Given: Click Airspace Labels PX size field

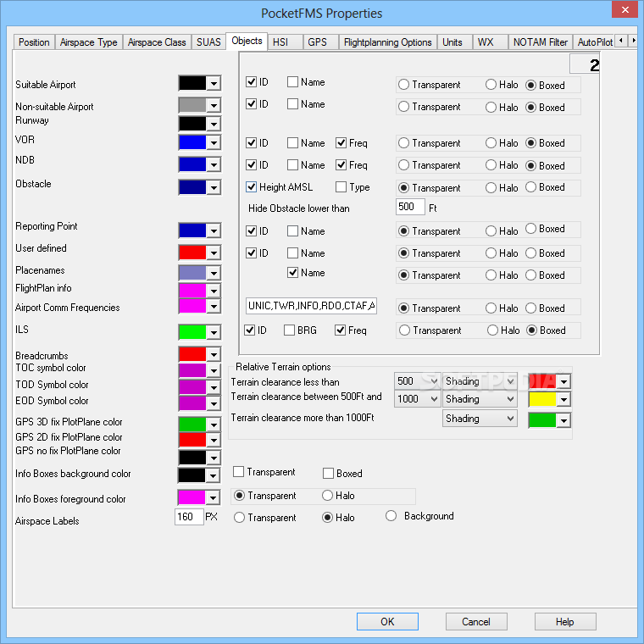Looking at the screenshot, I should (189, 517).
